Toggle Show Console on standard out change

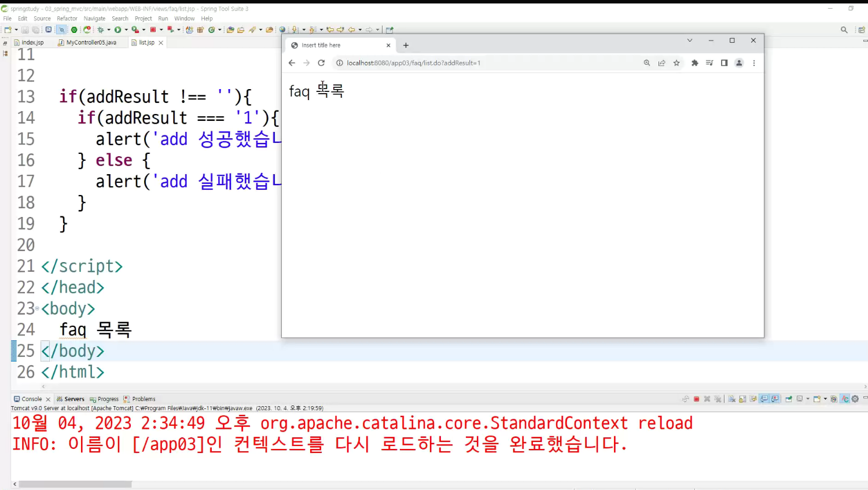(764, 399)
